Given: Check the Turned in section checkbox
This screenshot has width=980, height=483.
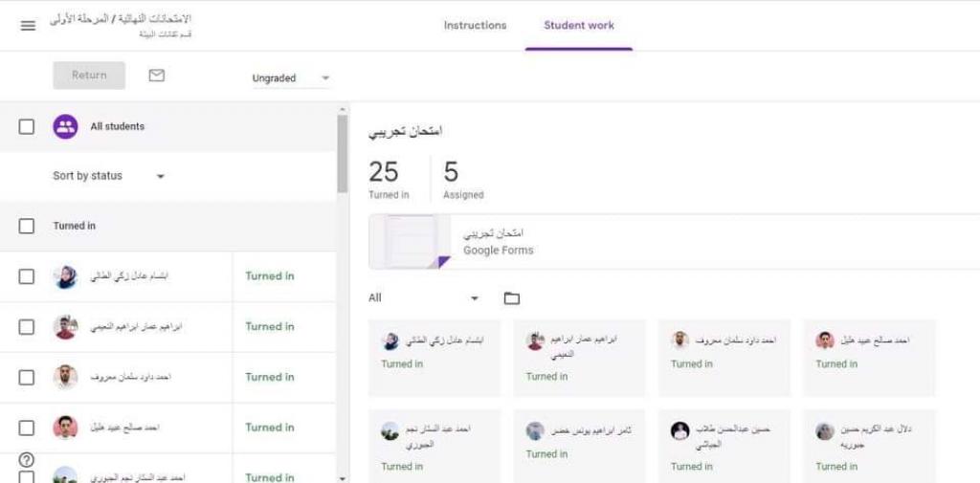Looking at the screenshot, I should click(x=27, y=227).
